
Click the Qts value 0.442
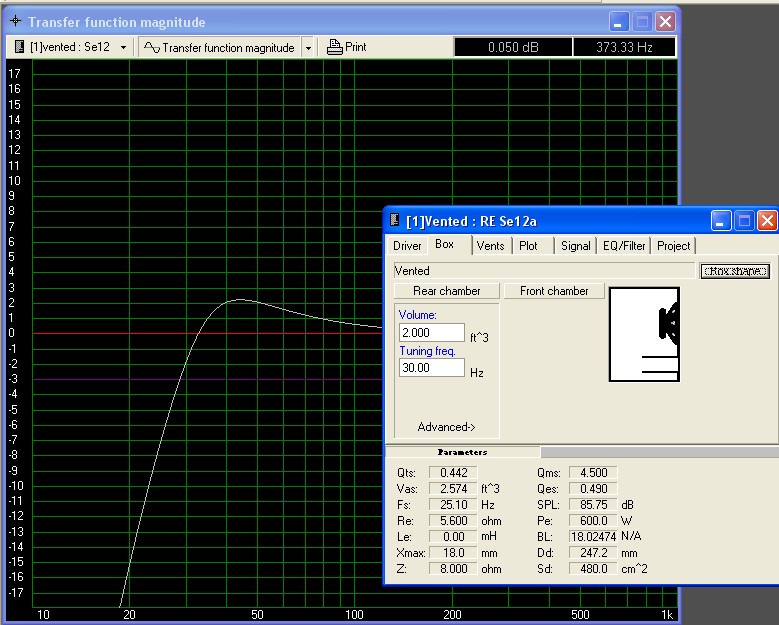tap(454, 472)
